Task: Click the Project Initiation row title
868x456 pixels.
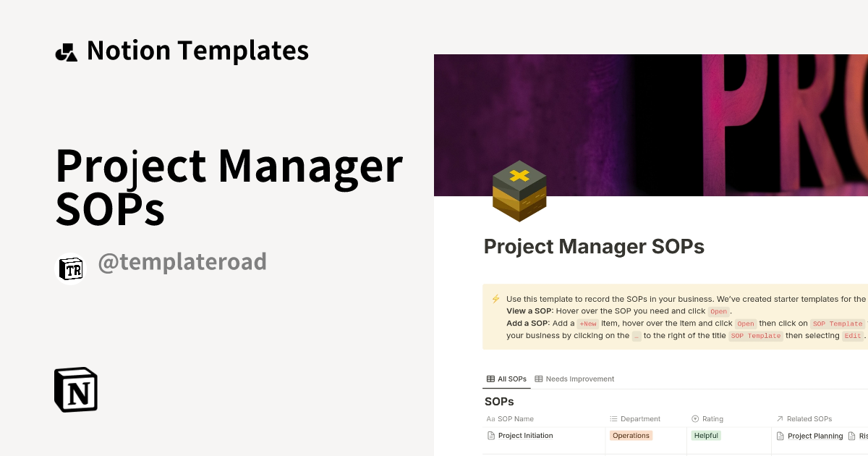Action: (524, 435)
